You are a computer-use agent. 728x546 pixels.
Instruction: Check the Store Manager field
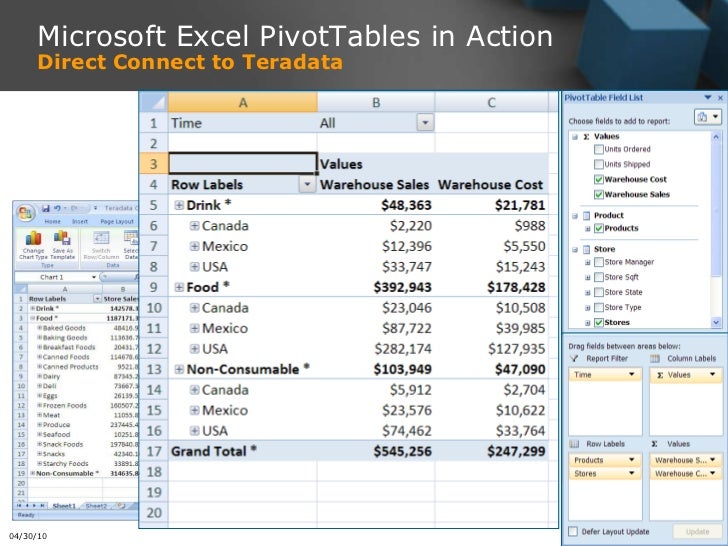coord(599,262)
